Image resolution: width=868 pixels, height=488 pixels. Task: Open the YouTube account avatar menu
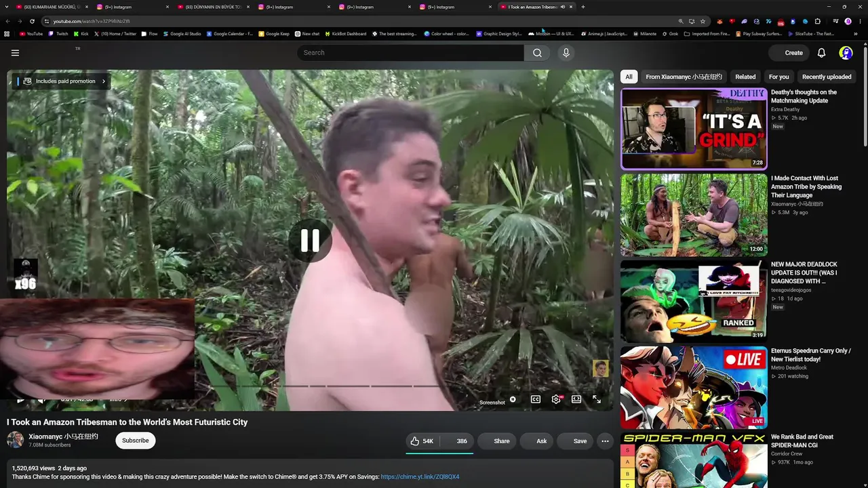click(846, 53)
